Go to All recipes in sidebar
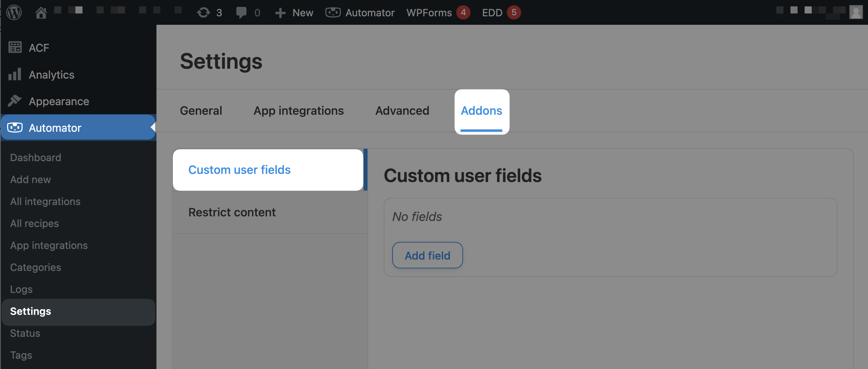Image resolution: width=868 pixels, height=369 pixels. click(x=34, y=223)
